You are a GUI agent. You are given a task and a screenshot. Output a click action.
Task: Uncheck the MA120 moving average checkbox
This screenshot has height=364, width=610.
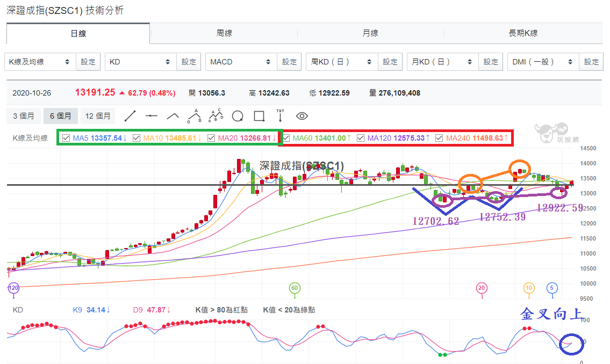(x=361, y=138)
